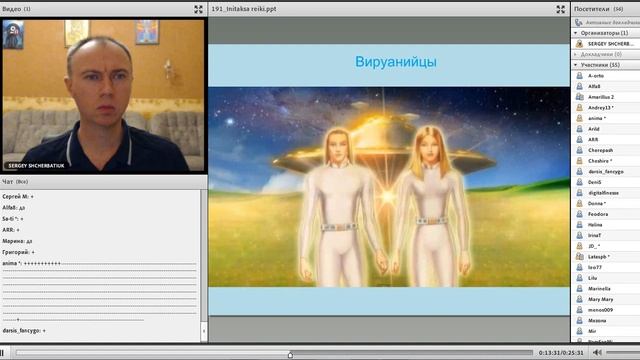Click the participant icon beside ARR
This screenshot has height=360, width=640.
[x=579, y=139]
